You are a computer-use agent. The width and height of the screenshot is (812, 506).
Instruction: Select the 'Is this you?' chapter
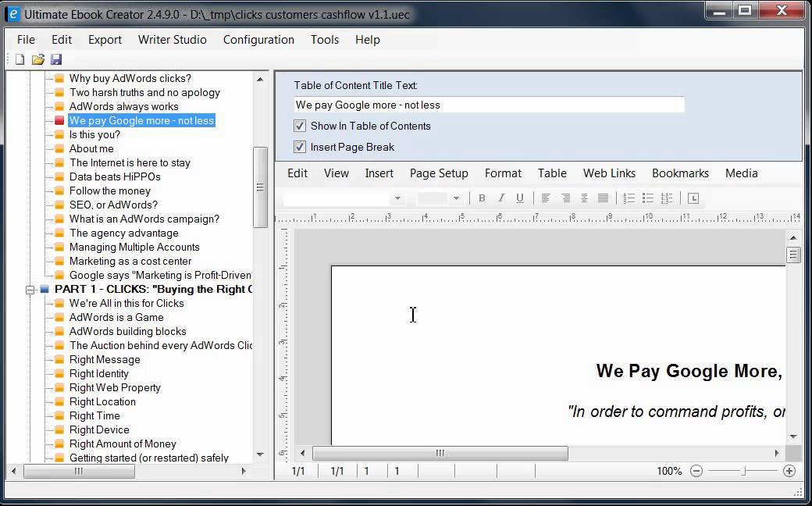click(x=94, y=134)
